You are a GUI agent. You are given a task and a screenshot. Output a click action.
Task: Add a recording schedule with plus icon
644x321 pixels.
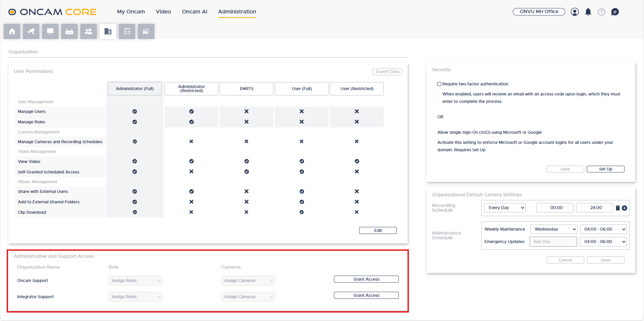pos(624,208)
